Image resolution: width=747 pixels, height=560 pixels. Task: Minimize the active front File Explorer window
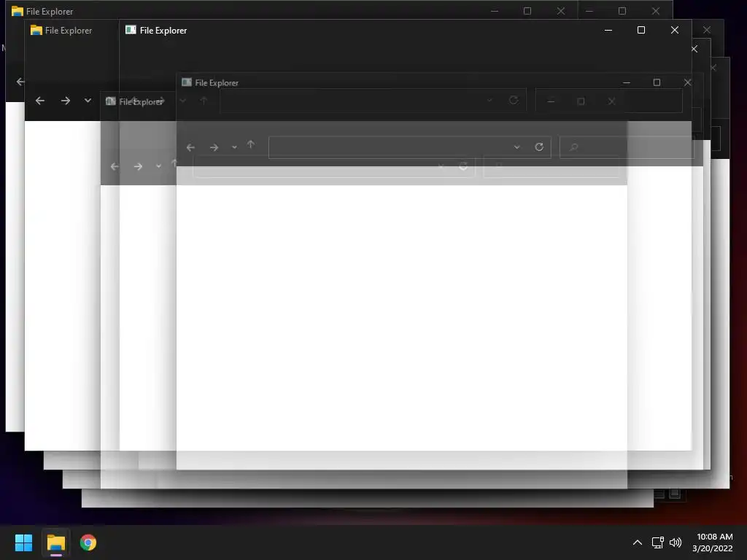[x=608, y=30]
